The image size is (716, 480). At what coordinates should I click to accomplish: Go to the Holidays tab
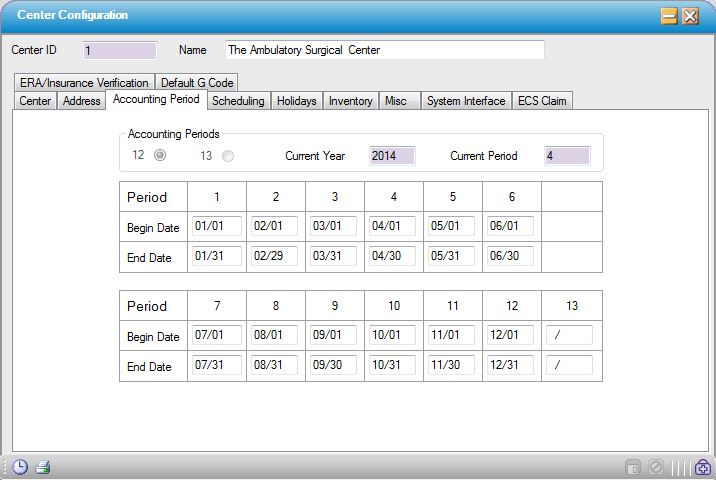[296, 101]
